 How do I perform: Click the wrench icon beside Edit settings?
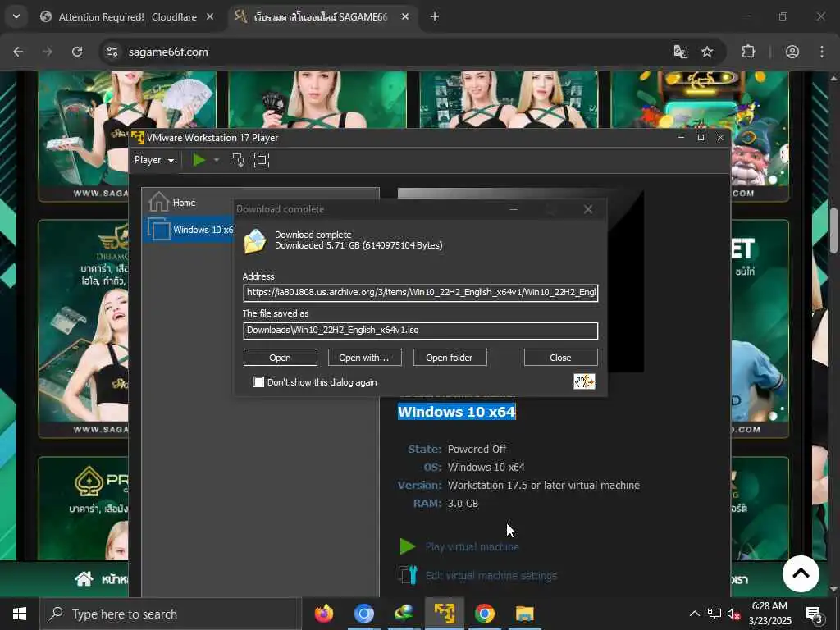click(x=409, y=575)
